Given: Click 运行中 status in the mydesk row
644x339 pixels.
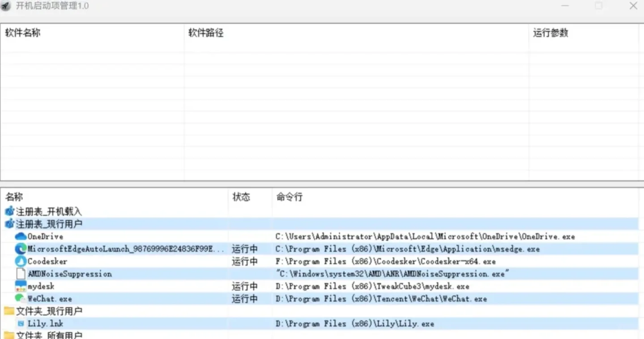Looking at the screenshot, I should [x=245, y=286].
